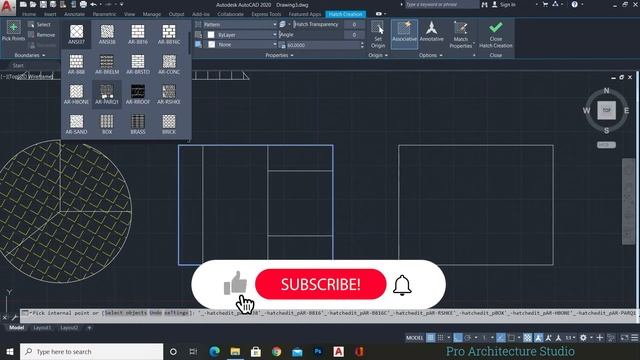Image resolution: width=640 pixels, height=360 pixels.
Task: Pick the BRICK hatch pattern
Action: pyautogui.click(x=169, y=124)
